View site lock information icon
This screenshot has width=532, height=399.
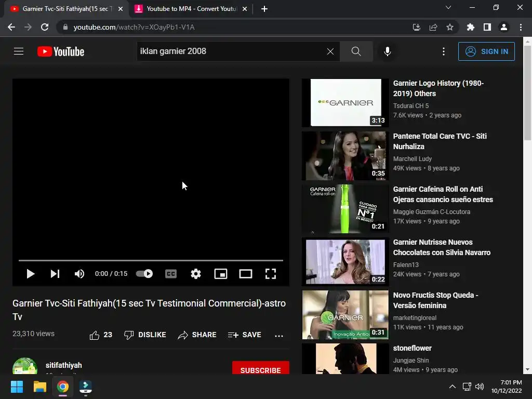(x=65, y=27)
